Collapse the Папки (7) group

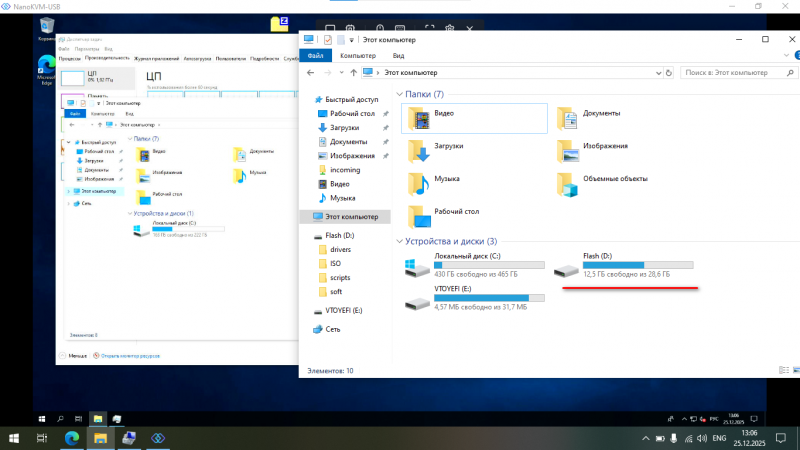[x=401, y=94]
